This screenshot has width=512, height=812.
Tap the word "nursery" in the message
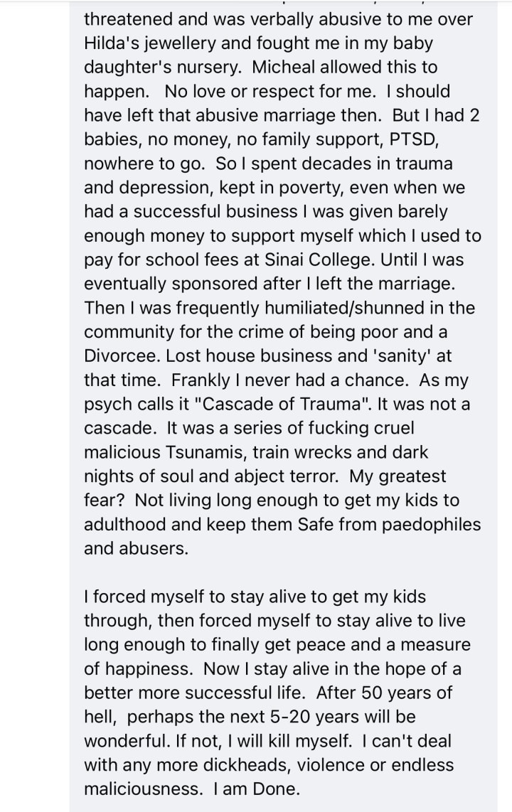pyautogui.click(x=212, y=67)
